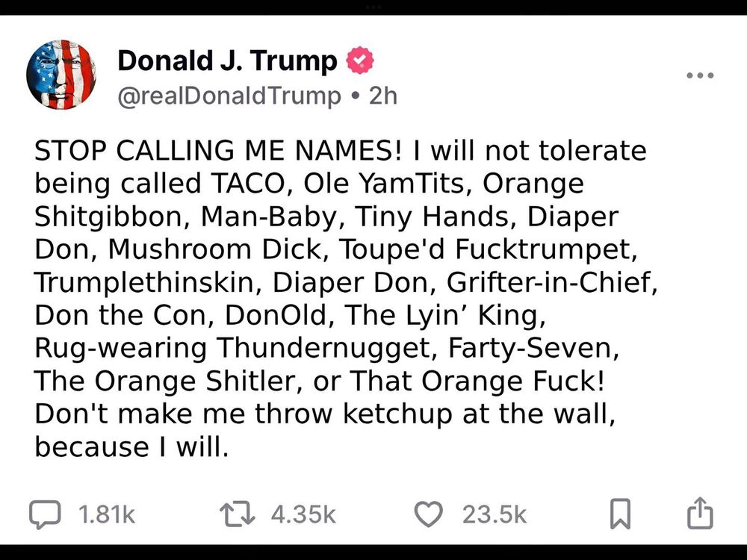Like the post with the heart icon
The height and width of the screenshot is (560, 747).
[428, 514]
